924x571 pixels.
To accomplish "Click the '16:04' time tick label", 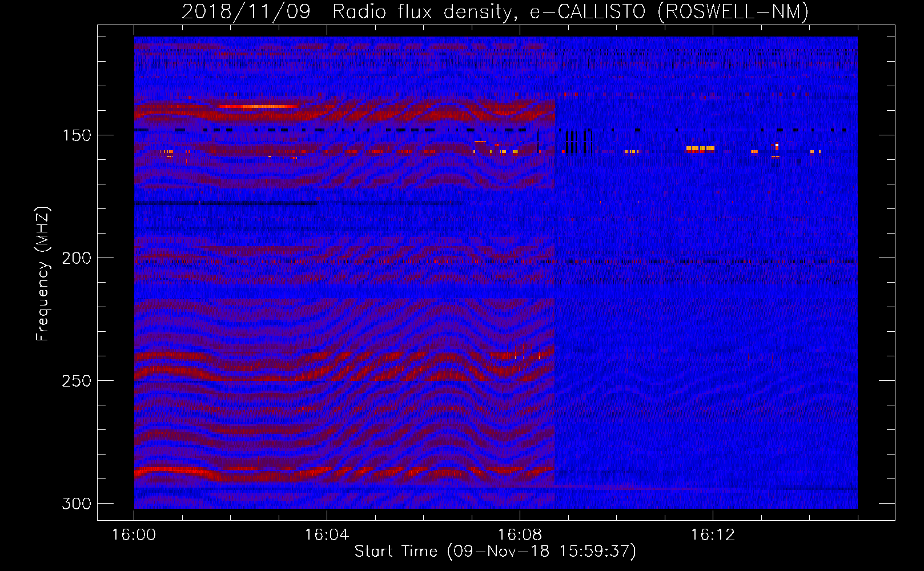I will click(x=327, y=535).
